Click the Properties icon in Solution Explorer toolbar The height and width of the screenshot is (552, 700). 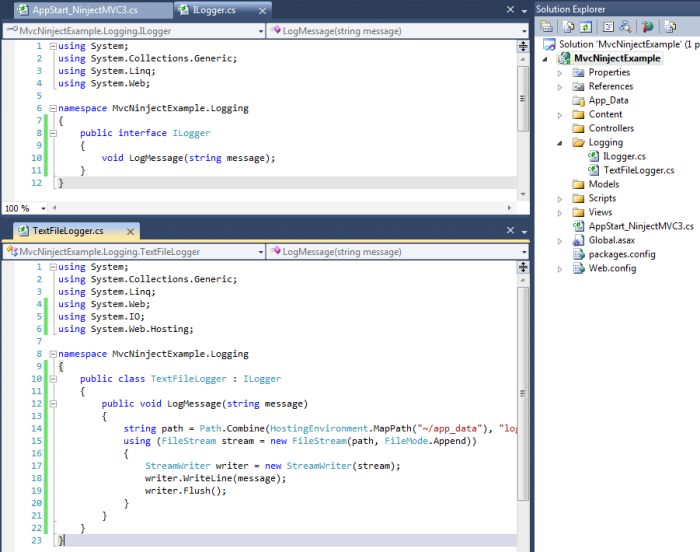pos(546,27)
